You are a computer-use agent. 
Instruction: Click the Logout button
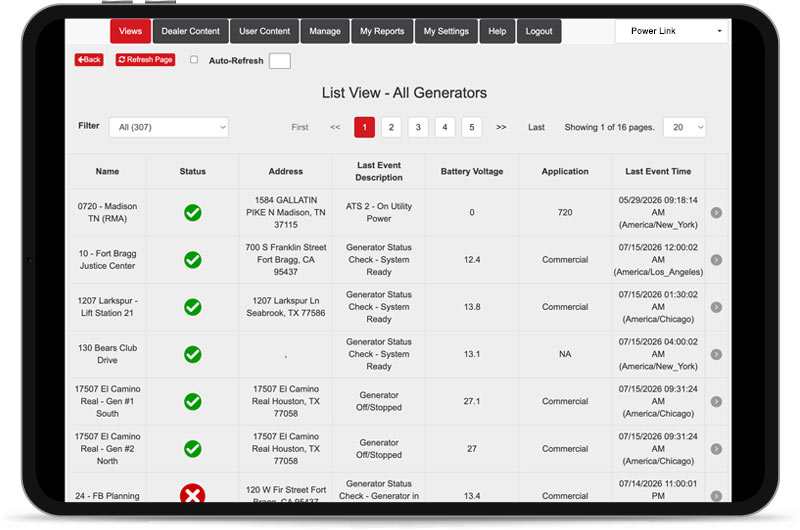coord(539,31)
